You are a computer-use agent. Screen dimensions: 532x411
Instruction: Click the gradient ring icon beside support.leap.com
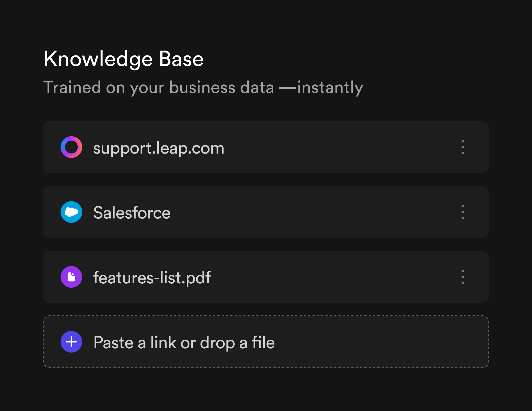(71, 147)
